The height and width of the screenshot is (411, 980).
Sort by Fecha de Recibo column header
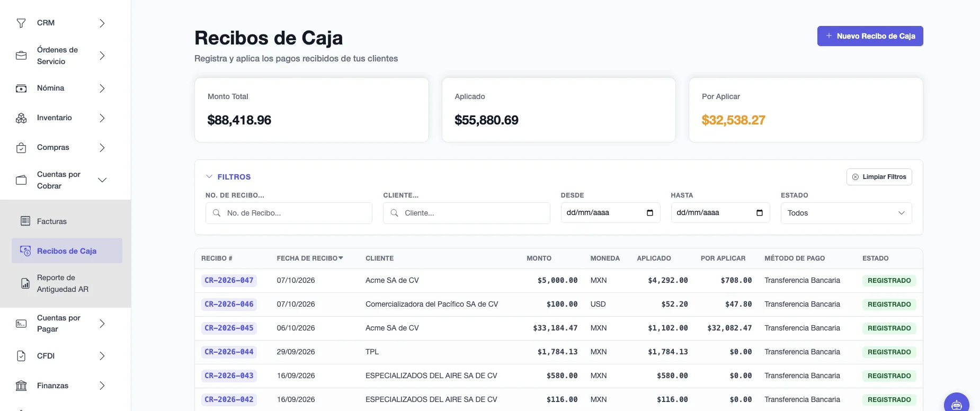click(310, 258)
